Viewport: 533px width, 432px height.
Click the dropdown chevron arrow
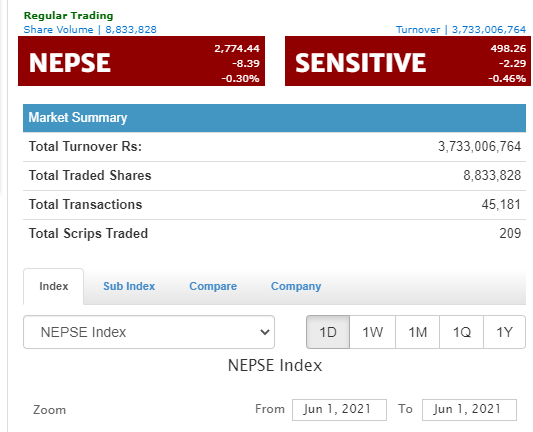[x=265, y=332]
